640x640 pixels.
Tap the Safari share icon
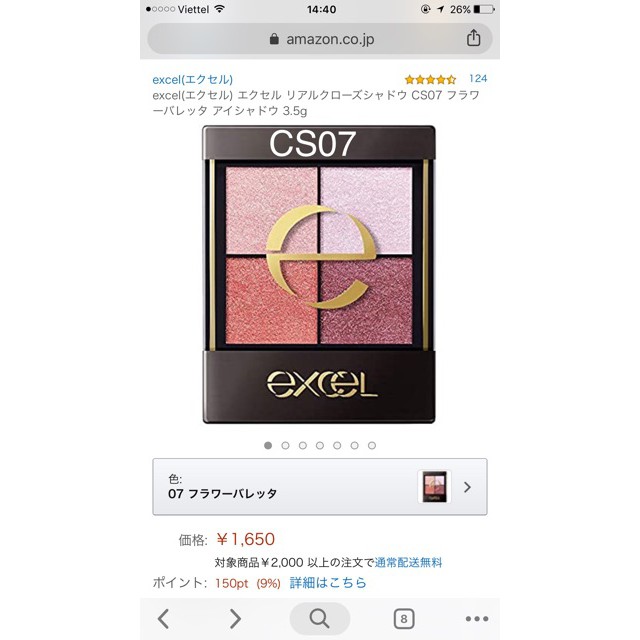click(x=473, y=38)
